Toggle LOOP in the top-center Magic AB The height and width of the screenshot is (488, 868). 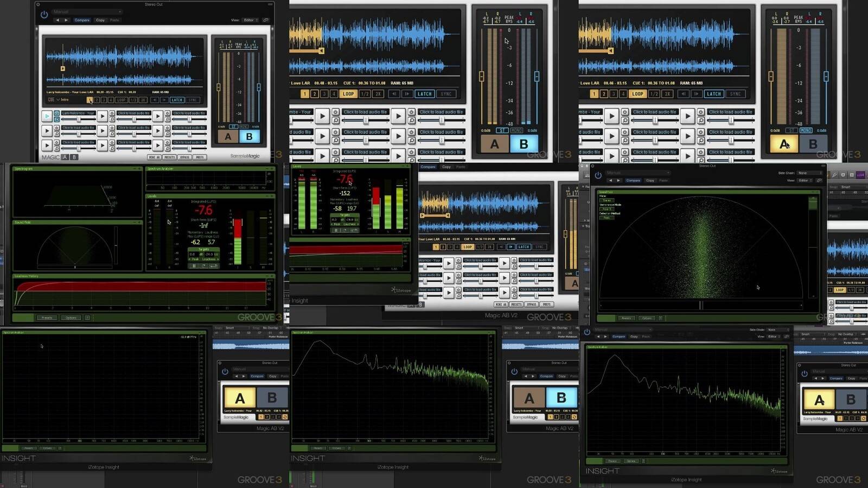[348, 94]
